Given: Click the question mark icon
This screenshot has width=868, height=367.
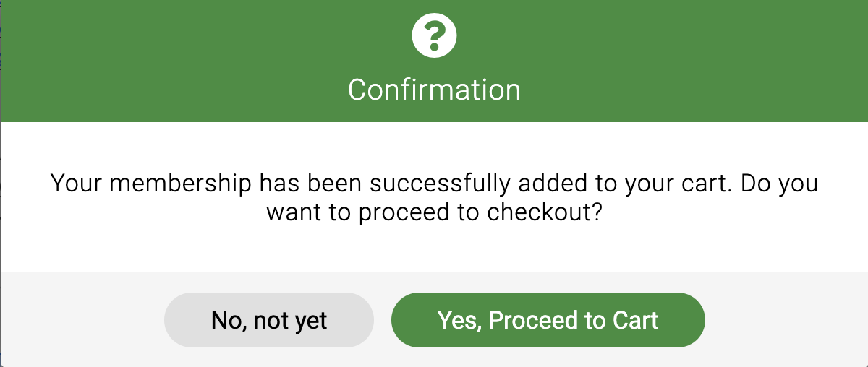Looking at the screenshot, I should (x=434, y=37).
